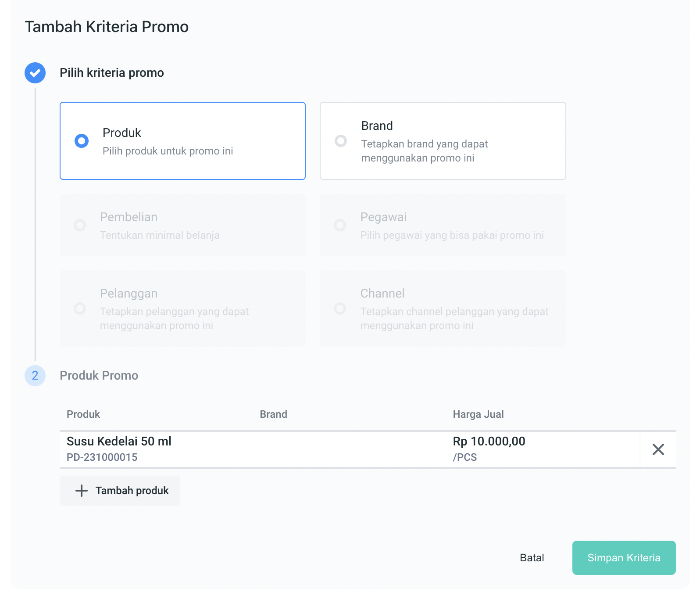
Task: Click the Produk column header
Action: 83,414
